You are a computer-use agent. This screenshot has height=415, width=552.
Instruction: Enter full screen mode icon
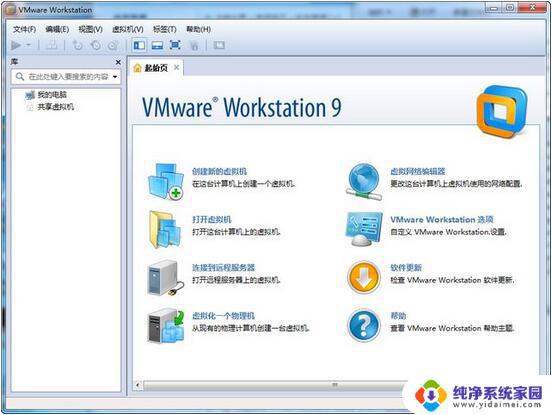tap(175, 45)
